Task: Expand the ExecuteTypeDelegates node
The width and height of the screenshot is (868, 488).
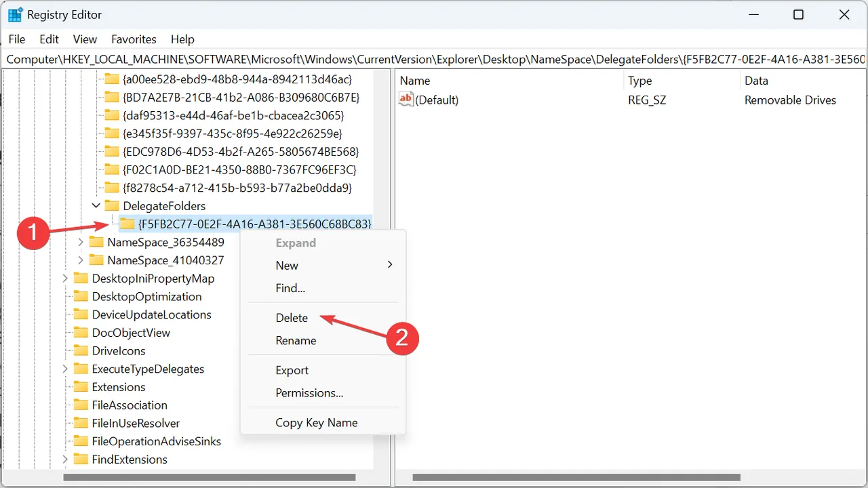Action: click(x=65, y=369)
